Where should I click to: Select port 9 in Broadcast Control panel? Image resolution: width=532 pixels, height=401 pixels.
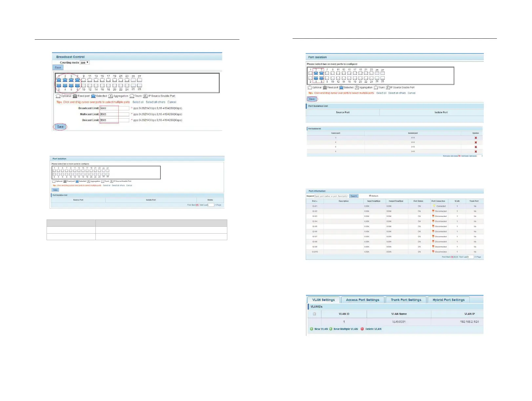(84, 80)
